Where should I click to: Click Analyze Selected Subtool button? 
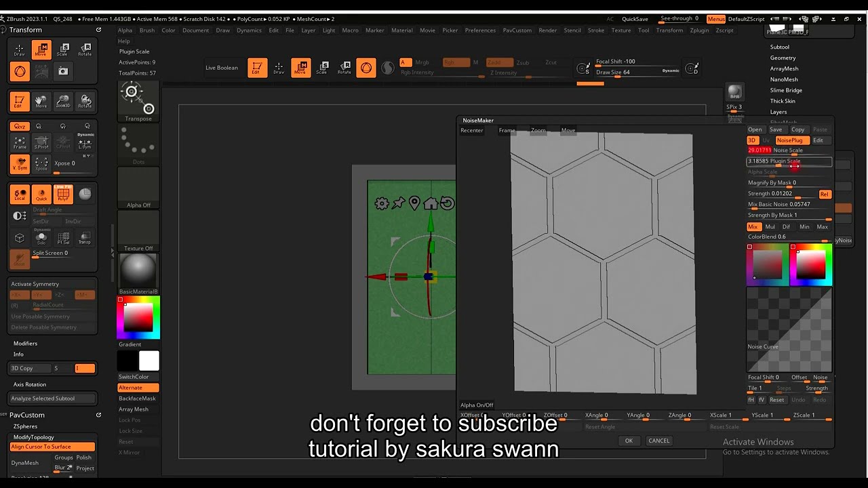[52, 399]
